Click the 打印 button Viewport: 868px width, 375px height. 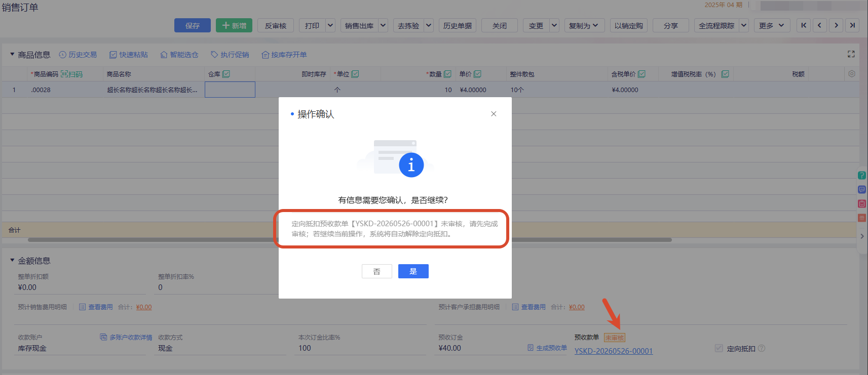coord(313,25)
